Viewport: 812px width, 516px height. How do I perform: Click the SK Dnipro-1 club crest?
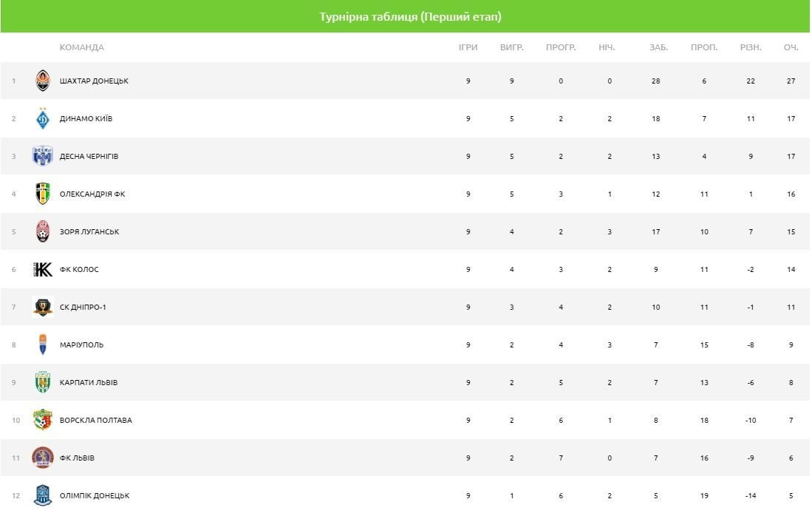click(x=43, y=307)
